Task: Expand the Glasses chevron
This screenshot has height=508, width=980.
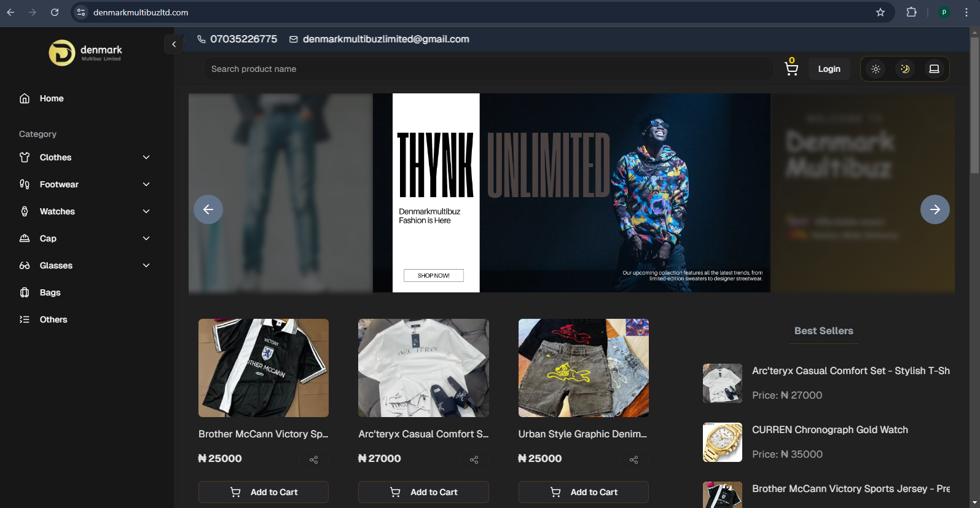Action: pos(146,265)
